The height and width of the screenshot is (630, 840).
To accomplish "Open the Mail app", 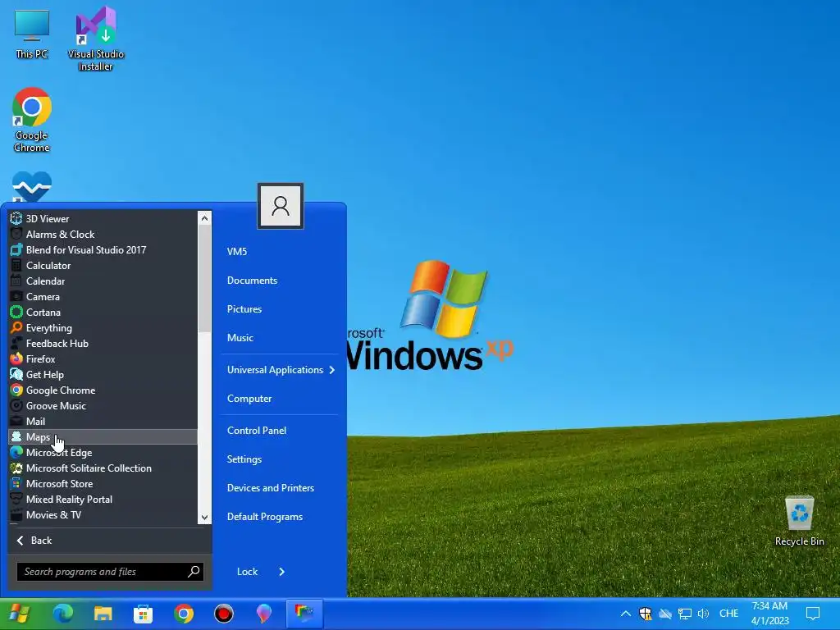I will [103, 421].
